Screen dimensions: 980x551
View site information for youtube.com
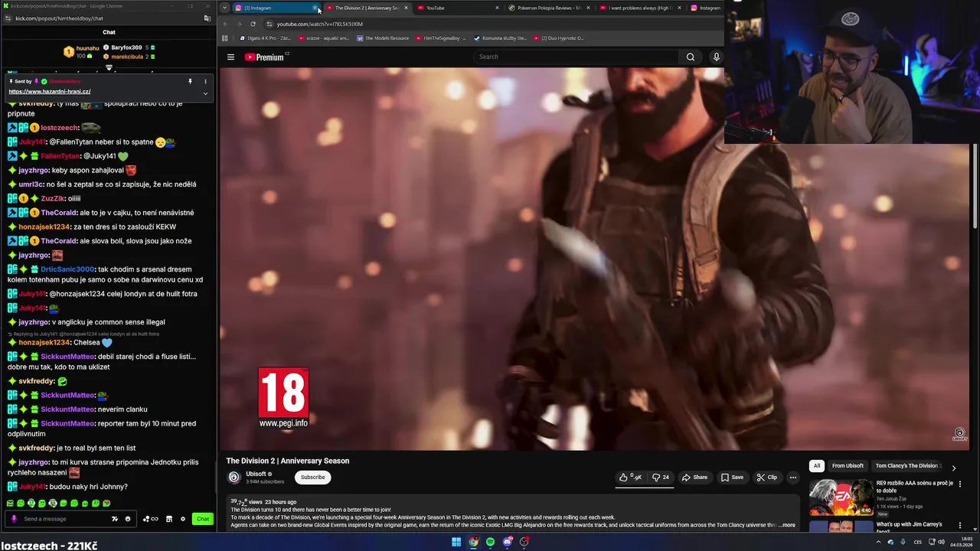click(x=269, y=24)
